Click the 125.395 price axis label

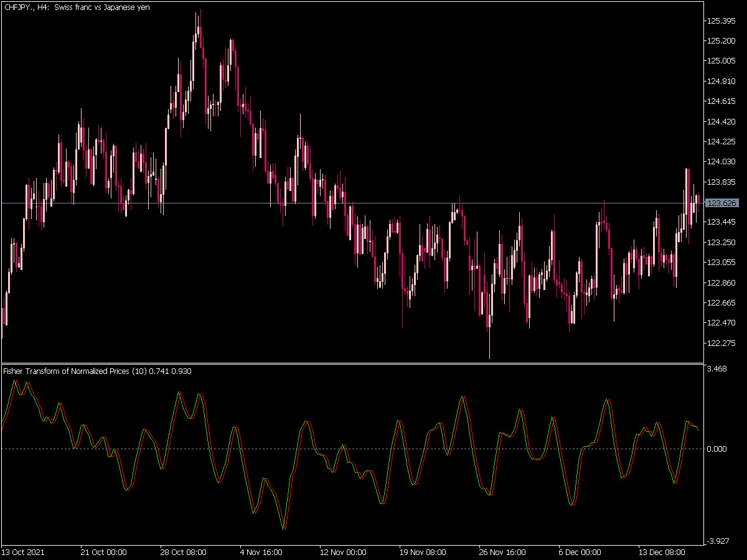722,21
